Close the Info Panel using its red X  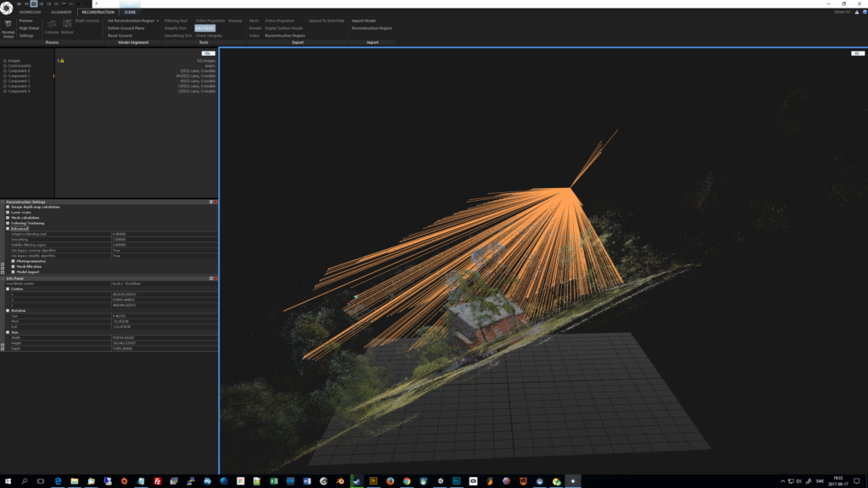tap(216, 278)
